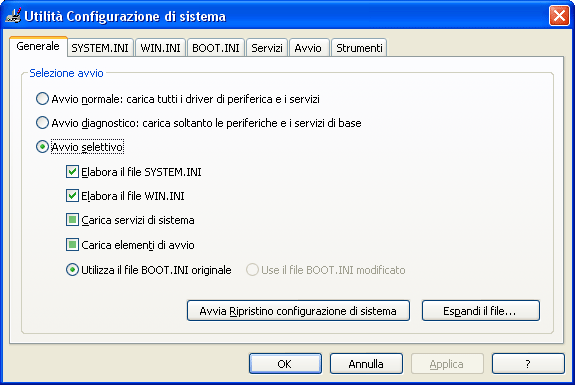Open help with the question mark button
Viewport: 575px width, 385px height.
click(x=528, y=364)
